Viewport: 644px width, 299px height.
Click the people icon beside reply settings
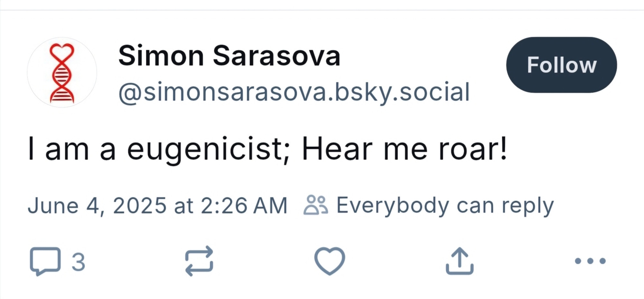tap(316, 205)
